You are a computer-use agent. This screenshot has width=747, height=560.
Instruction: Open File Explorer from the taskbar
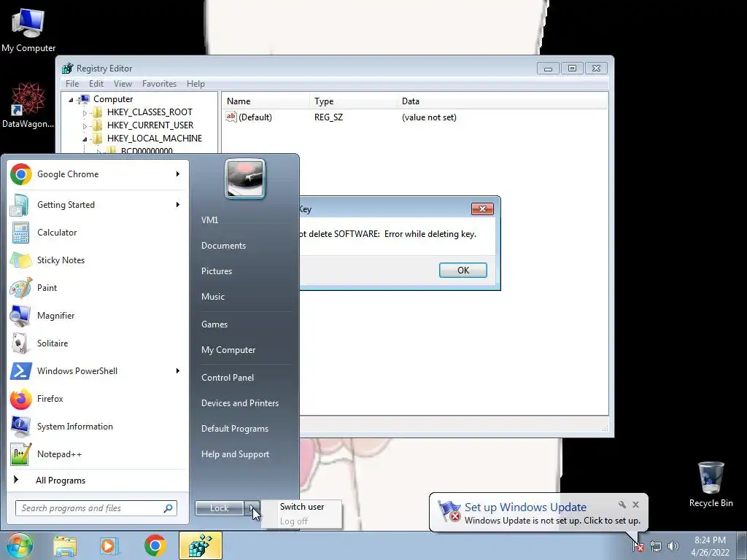click(65, 545)
